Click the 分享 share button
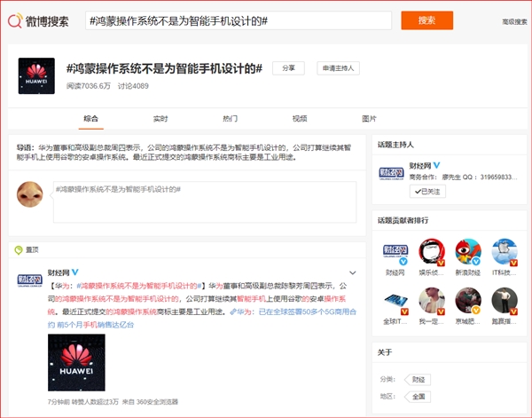This screenshot has height=418, width=532. [288, 68]
